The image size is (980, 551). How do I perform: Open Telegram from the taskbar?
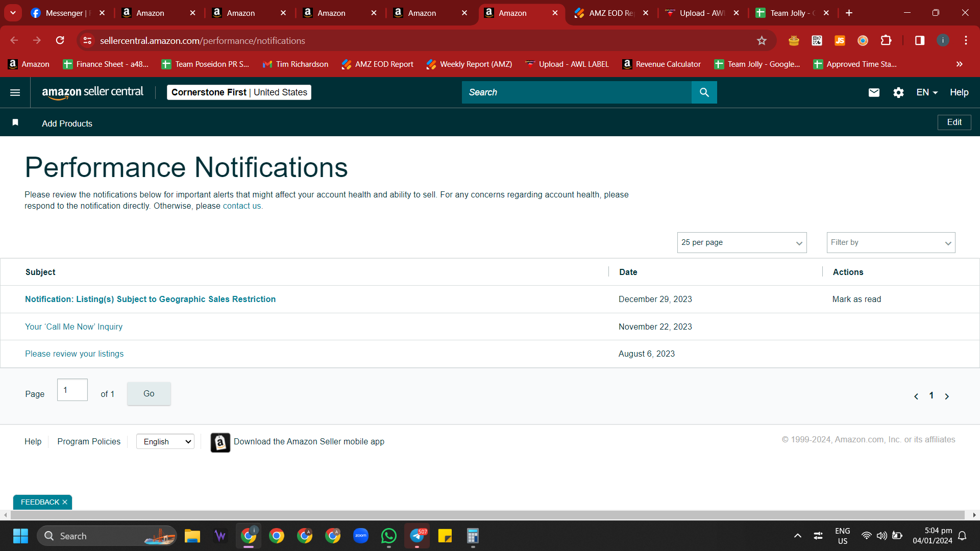[x=417, y=536]
